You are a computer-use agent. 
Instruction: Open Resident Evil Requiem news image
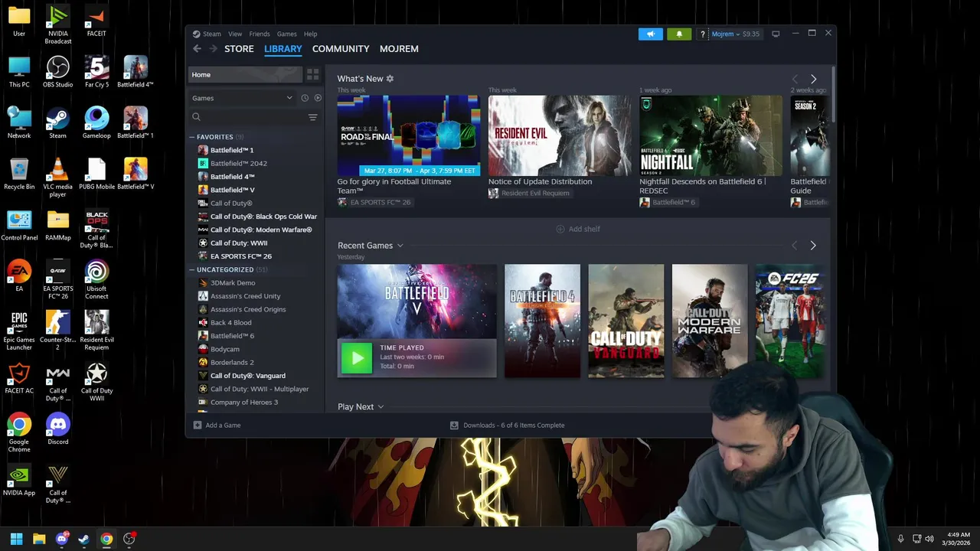tap(560, 135)
